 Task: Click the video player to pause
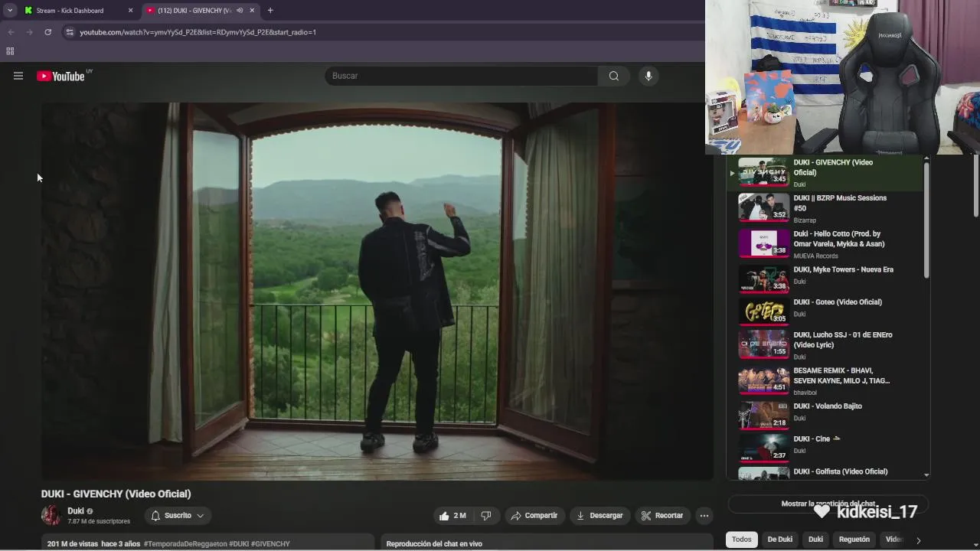click(377, 291)
